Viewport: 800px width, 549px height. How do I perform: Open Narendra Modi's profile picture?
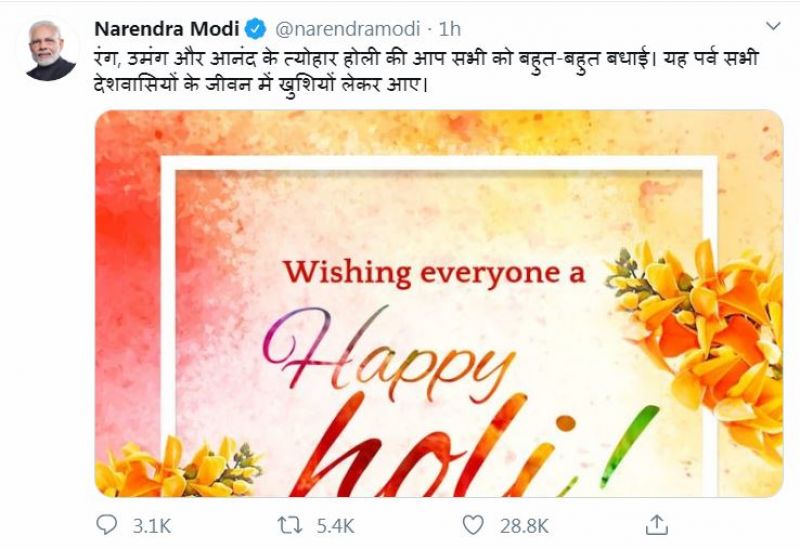point(50,49)
